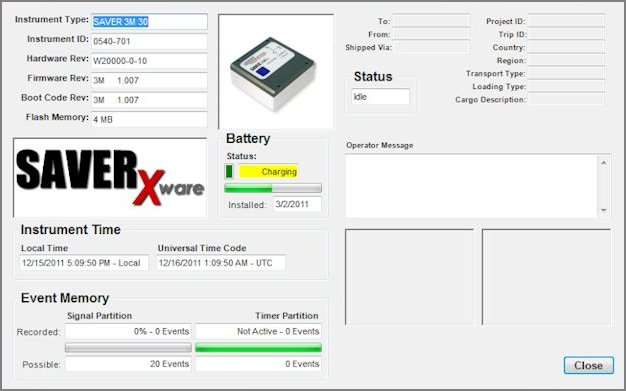
Task: Click the Close button
Action: (x=588, y=365)
